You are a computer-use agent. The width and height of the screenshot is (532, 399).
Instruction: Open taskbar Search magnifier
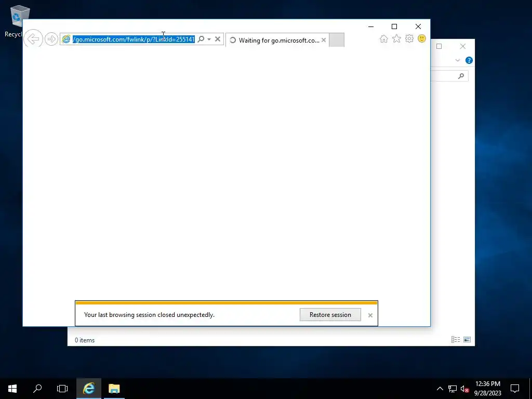(37, 389)
